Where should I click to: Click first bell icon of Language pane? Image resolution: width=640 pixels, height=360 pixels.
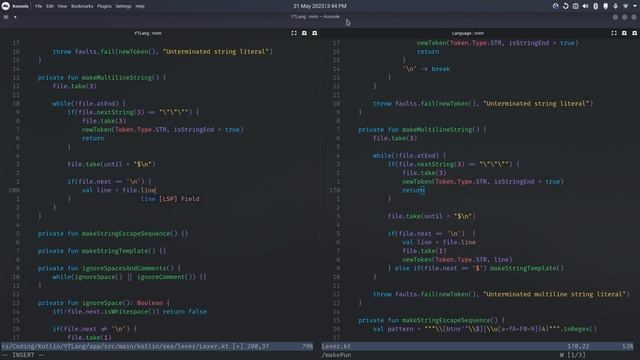point(624,33)
